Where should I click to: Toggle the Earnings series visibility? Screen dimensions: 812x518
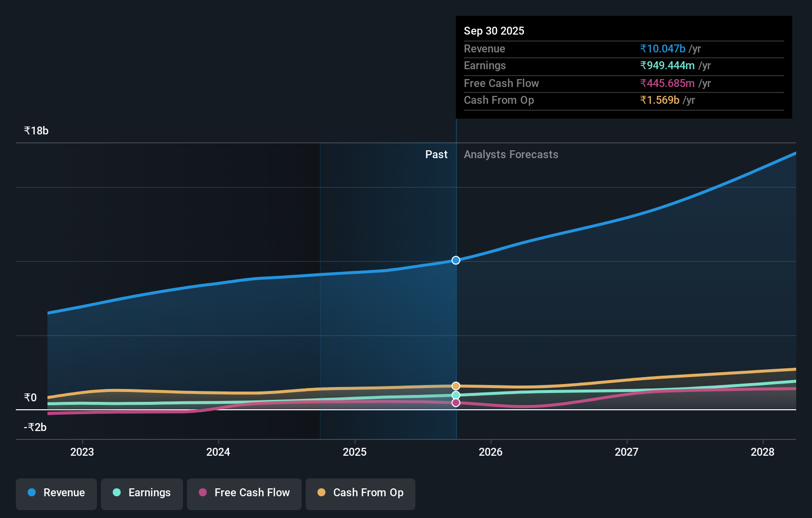pos(142,493)
